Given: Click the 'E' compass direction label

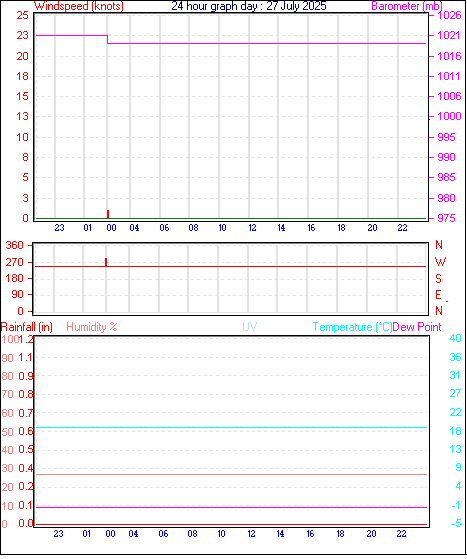Looking at the screenshot, I should (x=438, y=295).
